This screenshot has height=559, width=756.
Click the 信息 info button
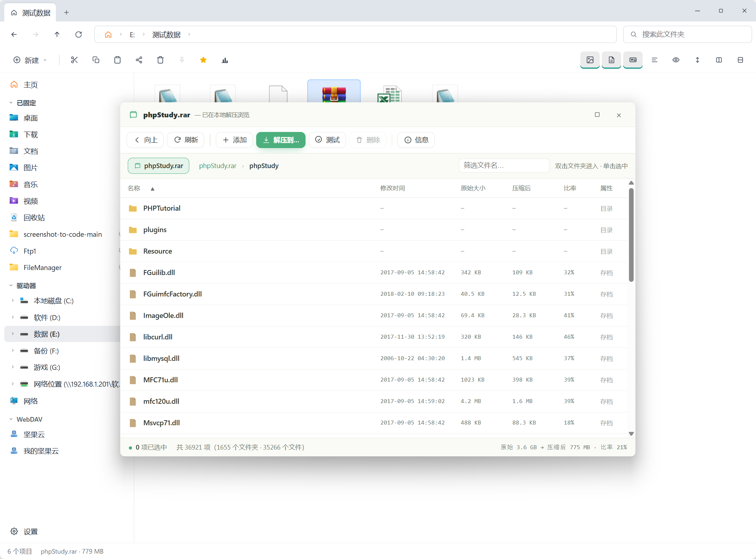point(416,140)
